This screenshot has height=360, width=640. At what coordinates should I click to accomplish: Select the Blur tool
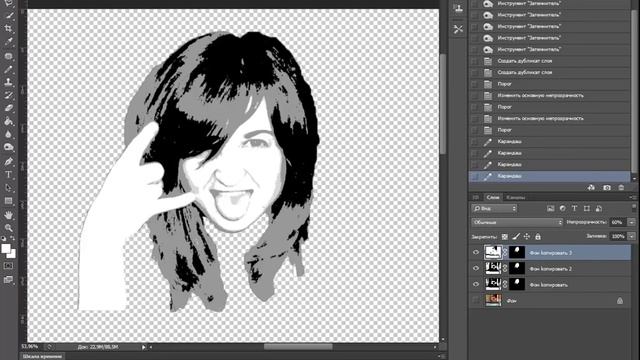pyautogui.click(x=8, y=134)
